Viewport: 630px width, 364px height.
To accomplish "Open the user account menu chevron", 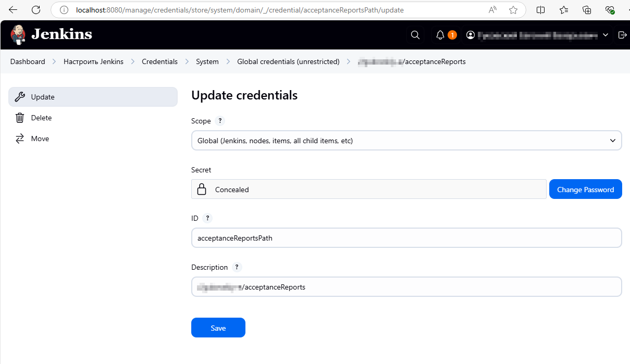I will coord(606,35).
